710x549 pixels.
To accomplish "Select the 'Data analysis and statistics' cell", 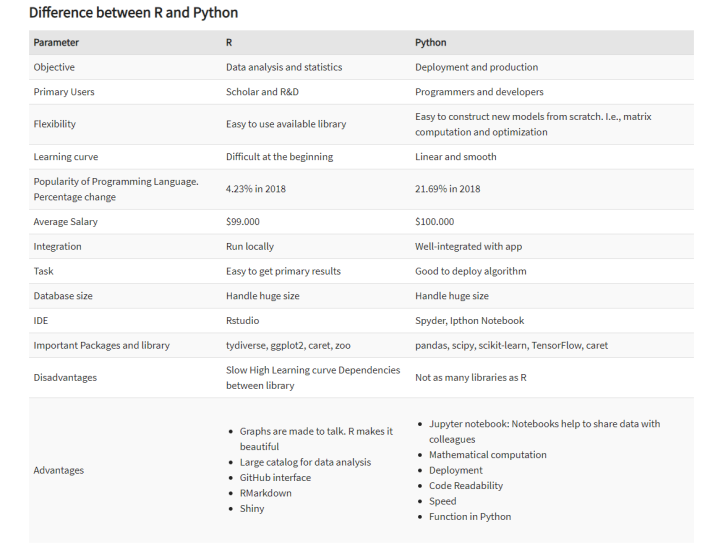I will click(284, 67).
